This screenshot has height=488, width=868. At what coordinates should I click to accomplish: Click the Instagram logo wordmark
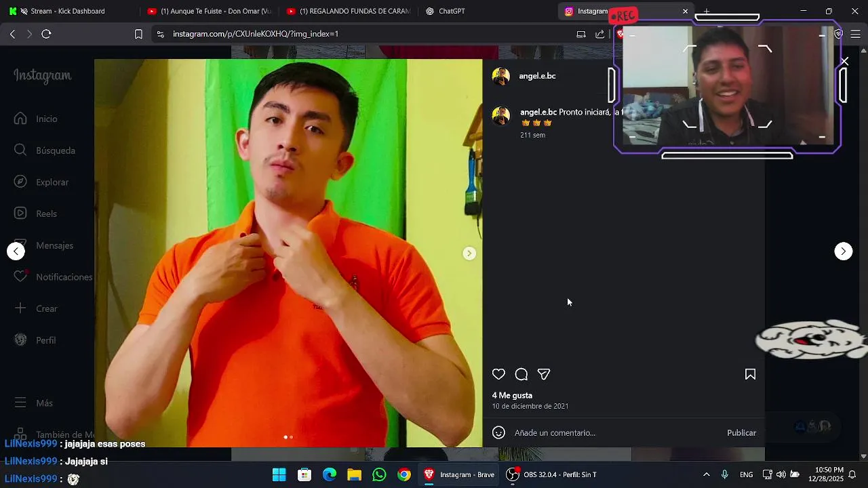pos(43,76)
